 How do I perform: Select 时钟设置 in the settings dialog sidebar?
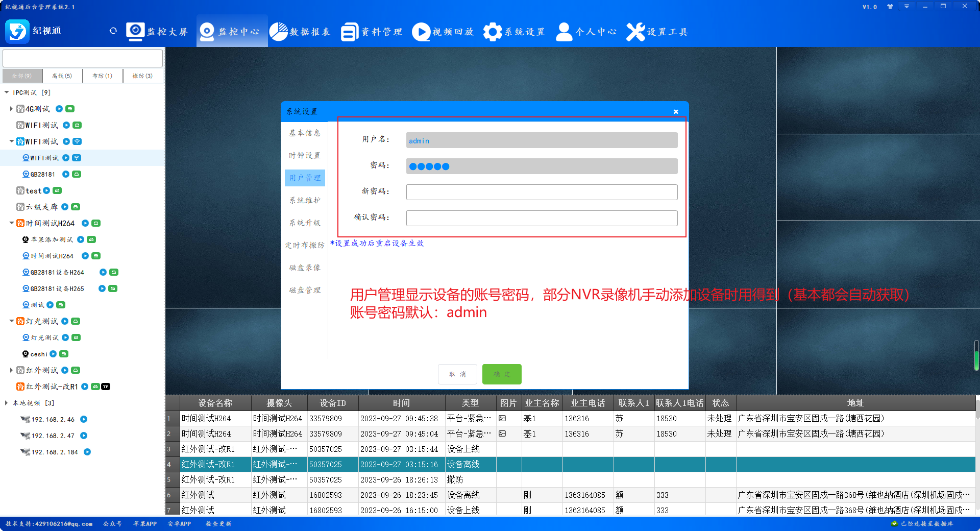305,155
